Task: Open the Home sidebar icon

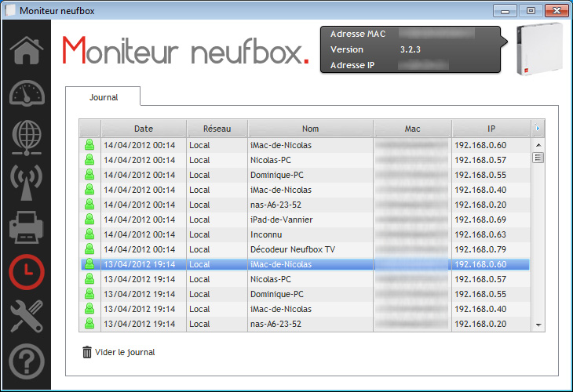Action: pos(26,49)
